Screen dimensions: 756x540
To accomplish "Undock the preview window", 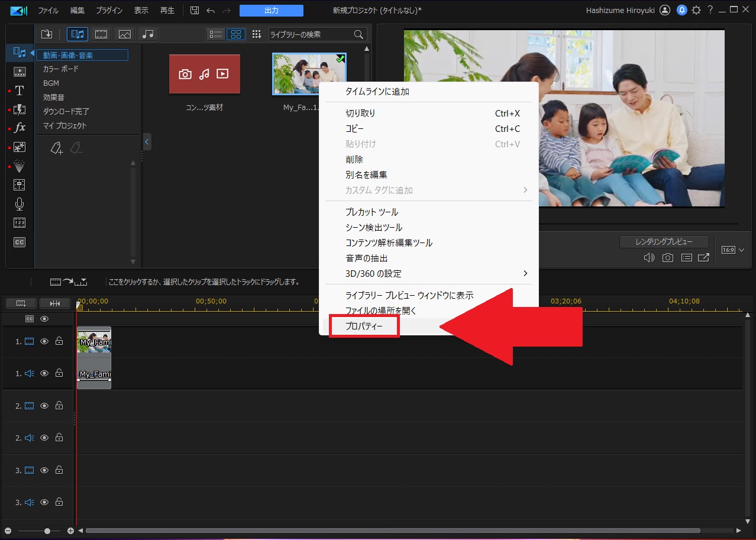I will tap(703, 258).
